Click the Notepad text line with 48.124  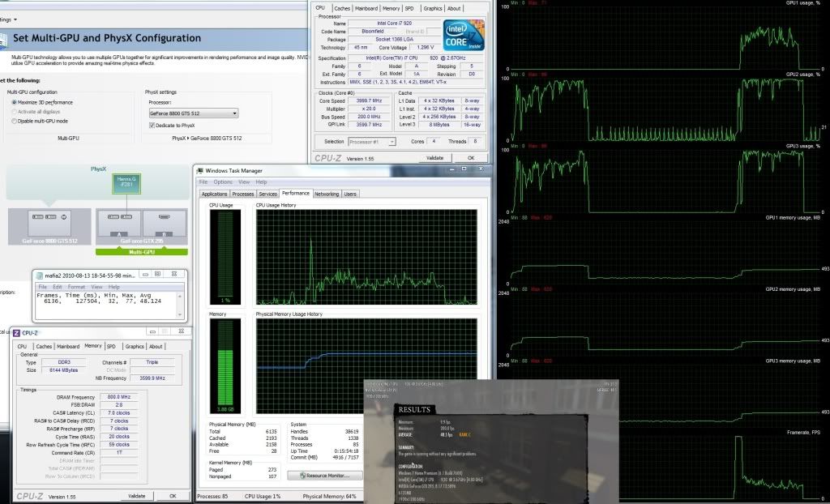coord(102,301)
